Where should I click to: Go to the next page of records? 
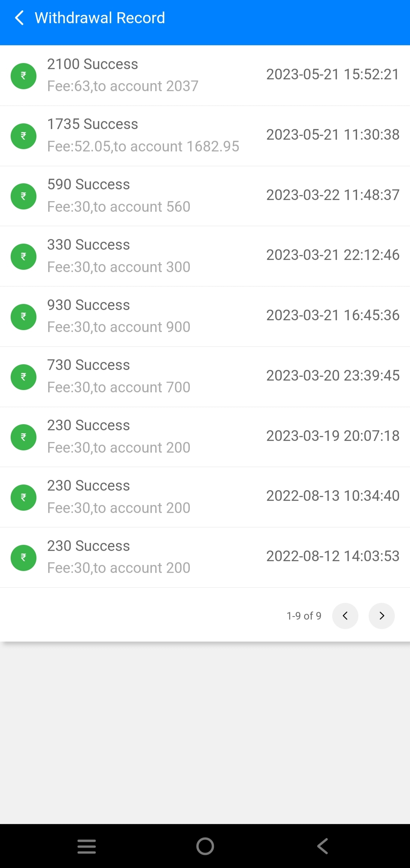click(x=382, y=616)
